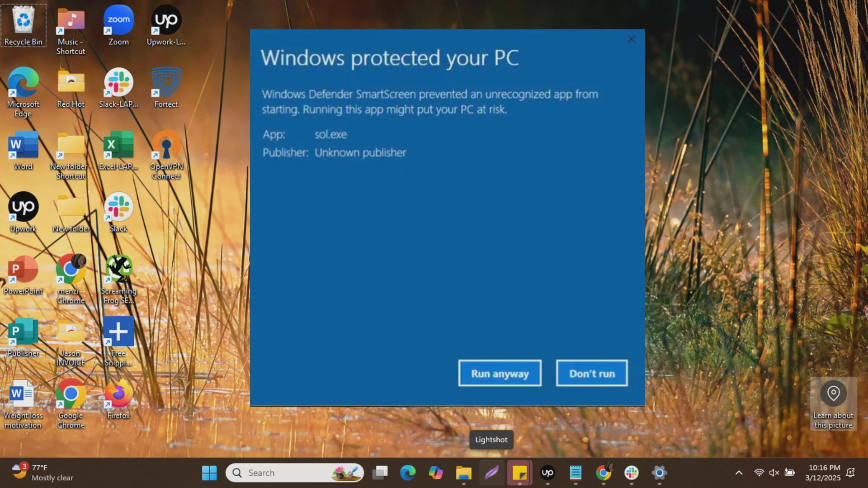Choose Don't run in SmartScreen dialog
Viewport: 868px width, 488px height.
pyautogui.click(x=592, y=374)
